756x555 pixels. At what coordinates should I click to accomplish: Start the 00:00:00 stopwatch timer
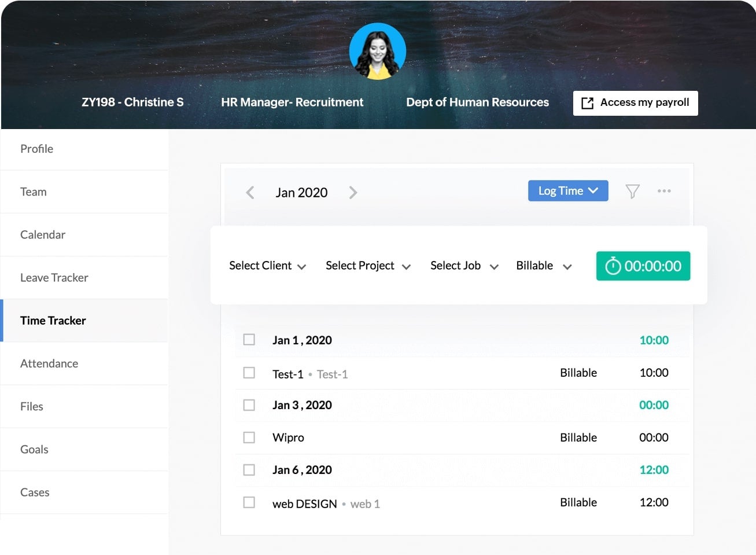coord(643,266)
